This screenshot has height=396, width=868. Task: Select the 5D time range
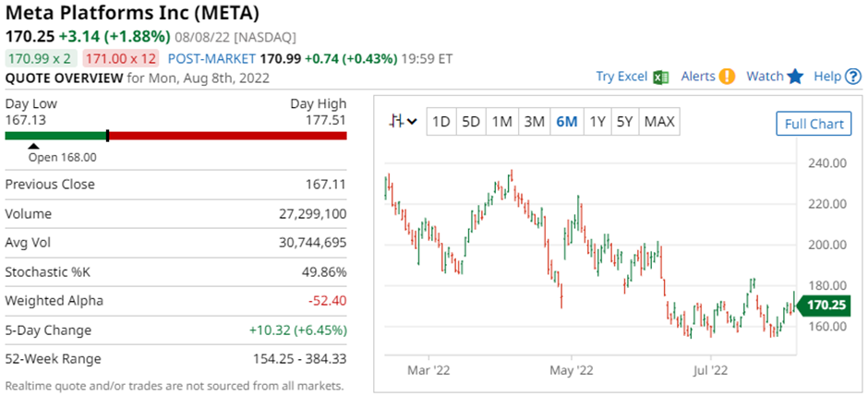[471, 122]
